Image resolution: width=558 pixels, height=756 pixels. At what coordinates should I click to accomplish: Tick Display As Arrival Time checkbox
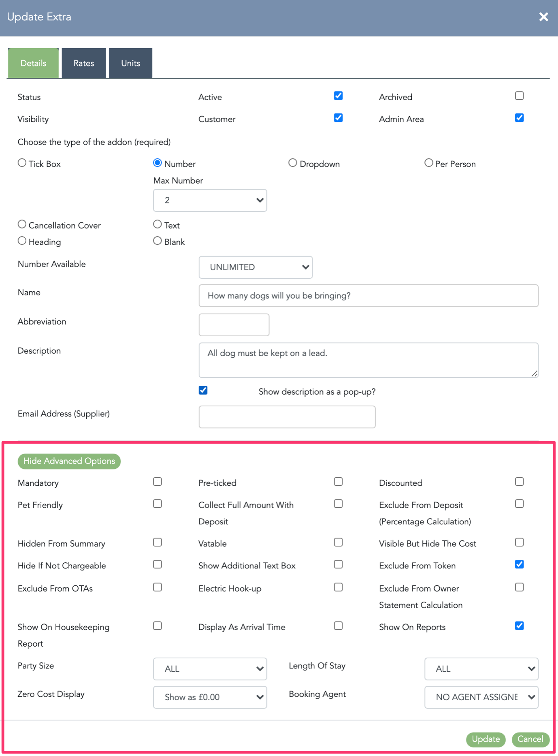tap(338, 626)
